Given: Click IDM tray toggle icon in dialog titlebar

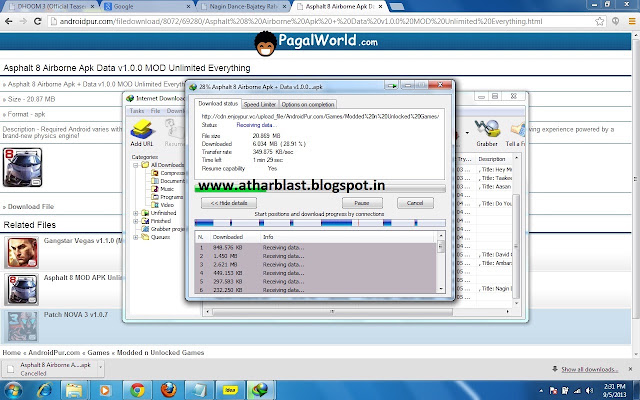Looking at the screenshot, I should pyautogui.click(x=391, y=85).
